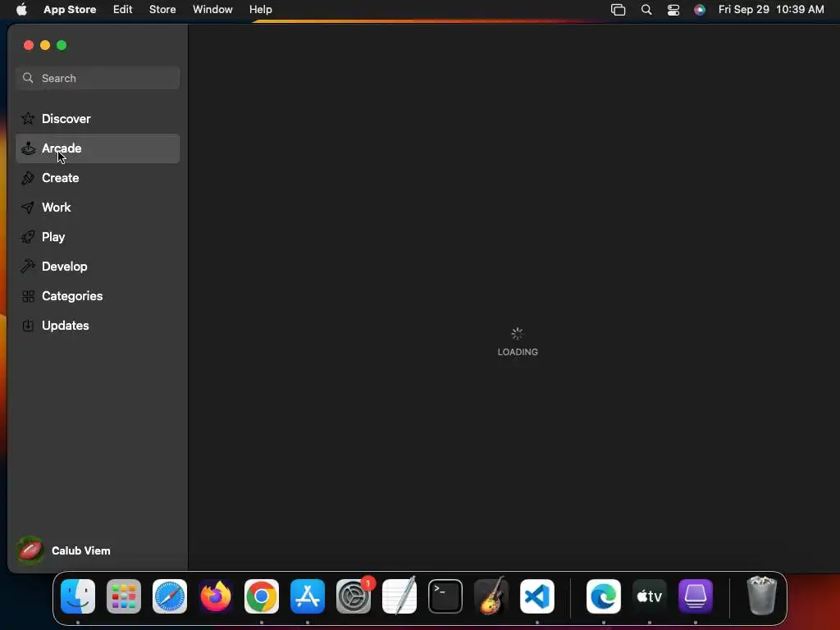The width and height of the screenshot is (840, 630).
Task: Open System Settings from the Dock
Action: pyautogui.click(x=354, y=596)
